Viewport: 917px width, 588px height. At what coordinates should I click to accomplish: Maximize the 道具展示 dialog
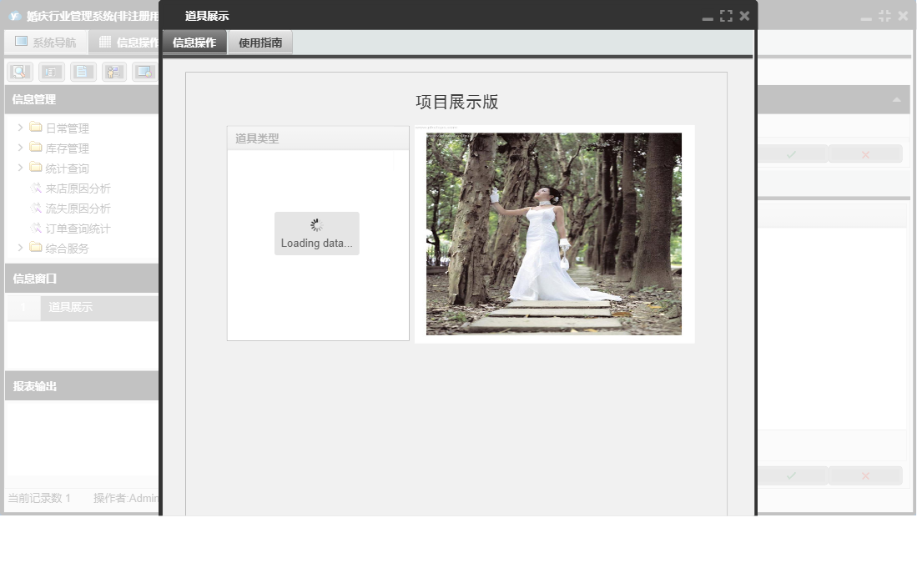tap(726, 16)
